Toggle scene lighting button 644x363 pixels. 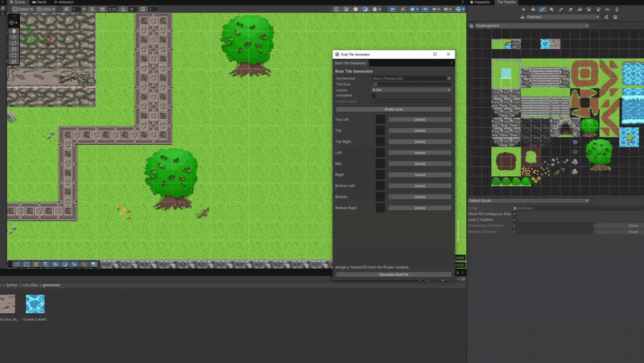coord(402,9)
